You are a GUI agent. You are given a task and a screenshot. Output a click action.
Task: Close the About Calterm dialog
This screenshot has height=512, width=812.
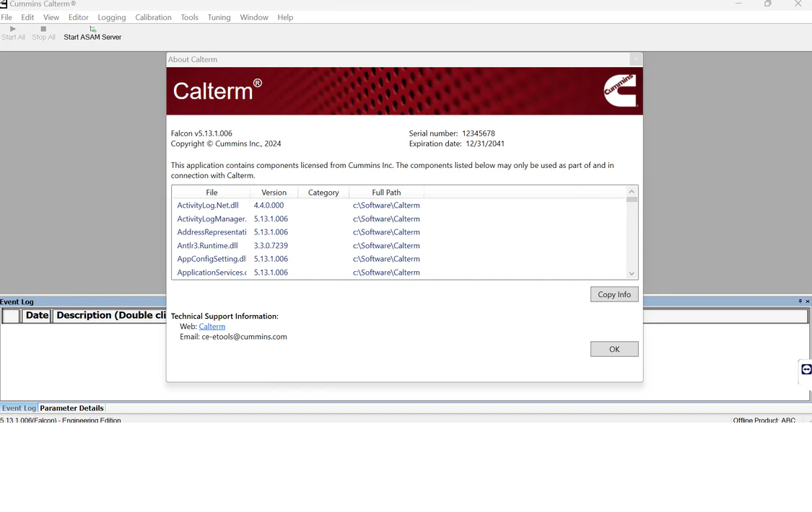[635, 60]
